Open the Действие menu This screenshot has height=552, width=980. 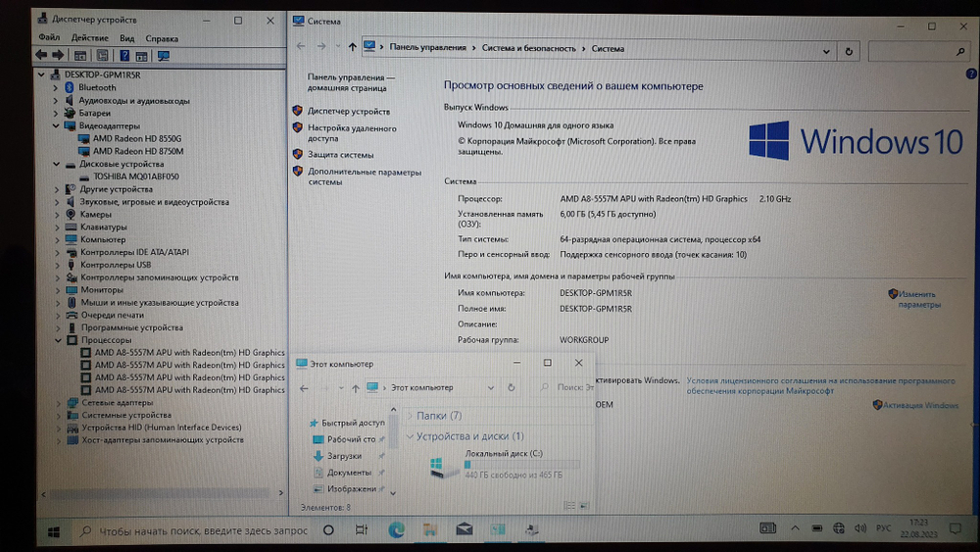pyautogui.click(x=89, y=37)
